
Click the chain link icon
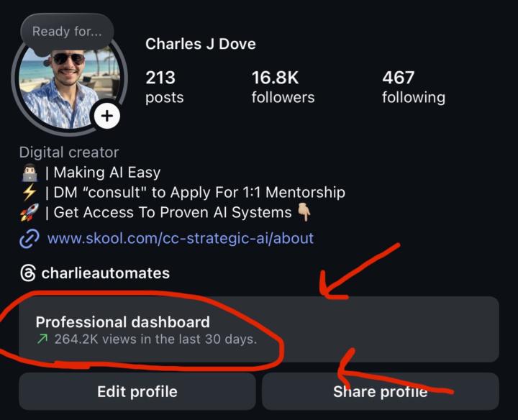tap(29, 239)
